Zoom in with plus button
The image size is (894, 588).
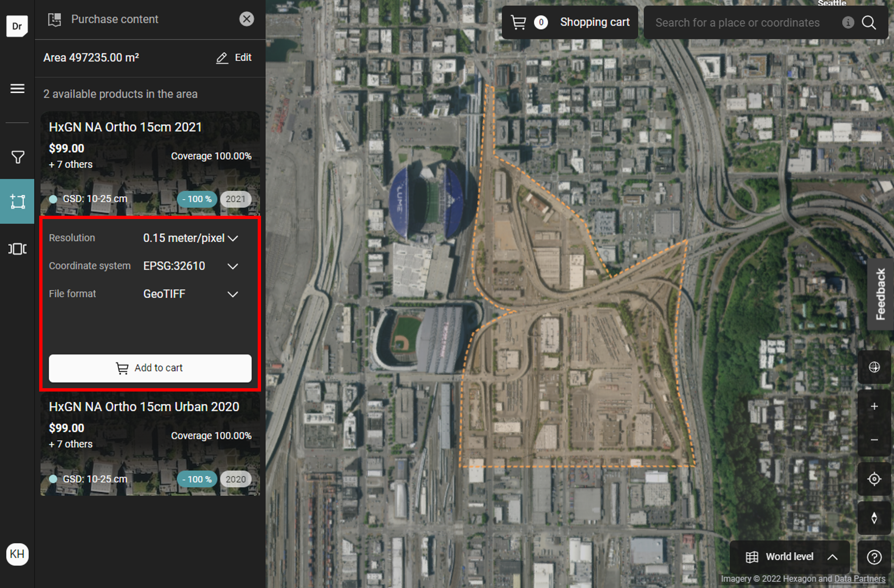tap(874, 406)
